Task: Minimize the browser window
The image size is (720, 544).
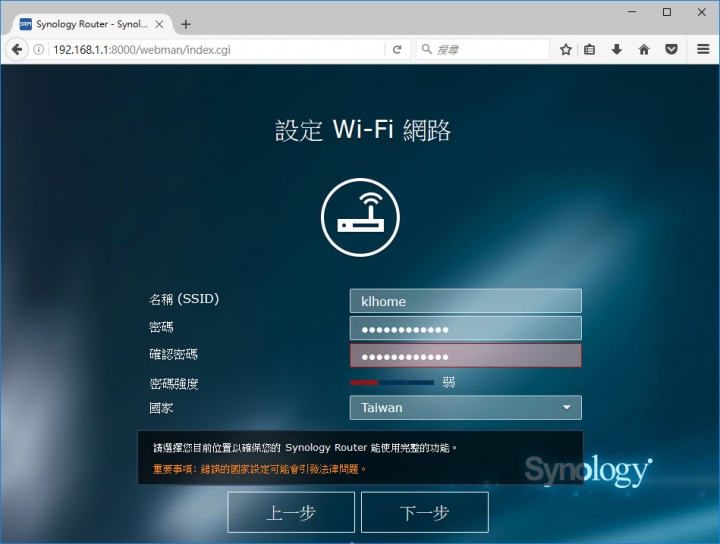Action: pos(632,12)
